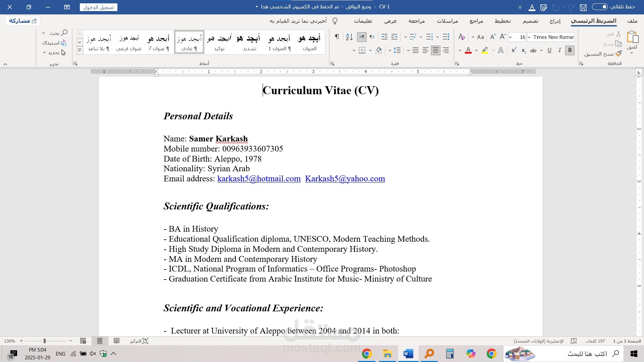Click the Undo arrow icon

pyautogui.click(x=571, y=7)
